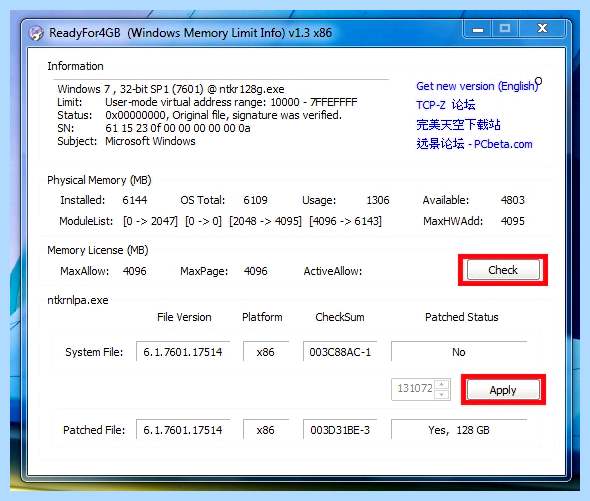Click the ModuleList entry [4096 -> 6143]
Image resolution: width=590 pixels, height=501 pixels.
[345, 221]
